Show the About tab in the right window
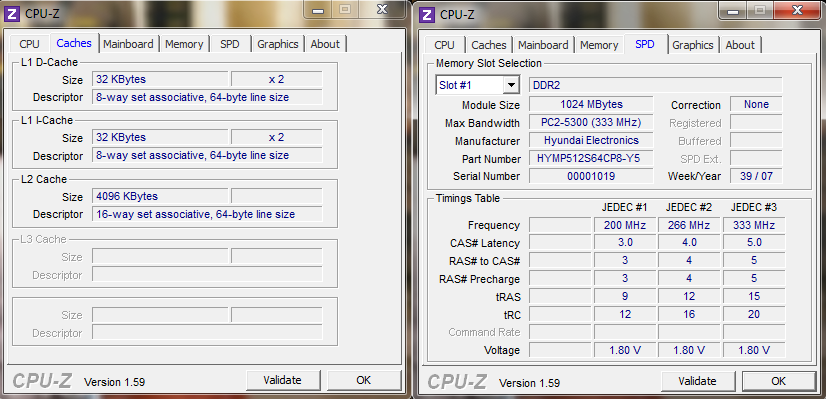Screen dimensions: 826x399 pyautogui.click(x=740, y=45)
